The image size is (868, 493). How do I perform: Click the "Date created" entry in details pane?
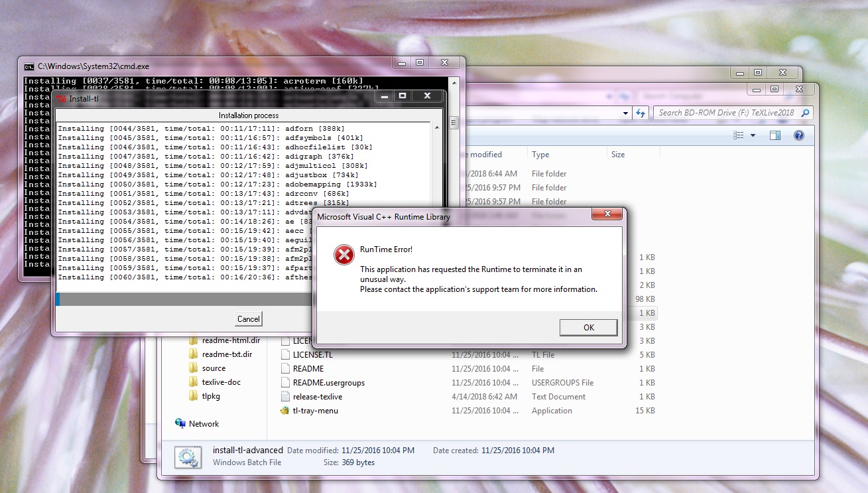point(493,450)
